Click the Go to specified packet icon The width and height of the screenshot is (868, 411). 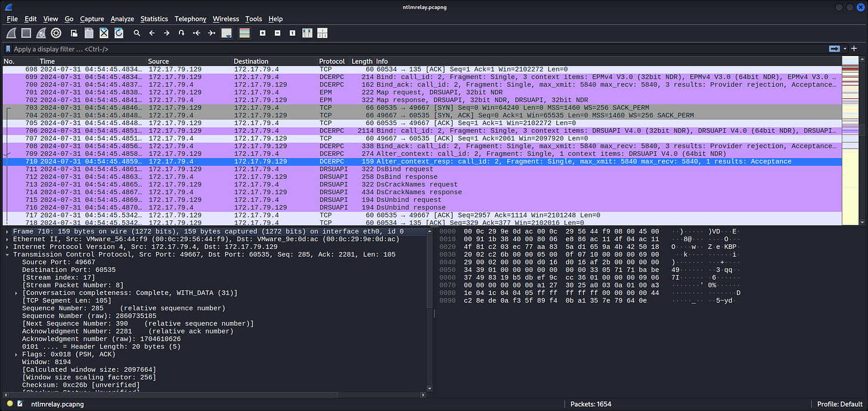(x=181, y=33)
